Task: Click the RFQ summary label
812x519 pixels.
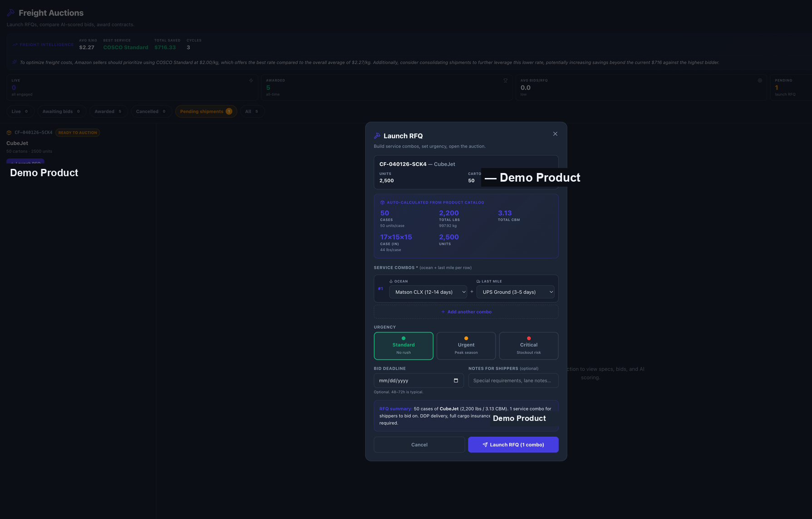Action: [x=396, y=409]
